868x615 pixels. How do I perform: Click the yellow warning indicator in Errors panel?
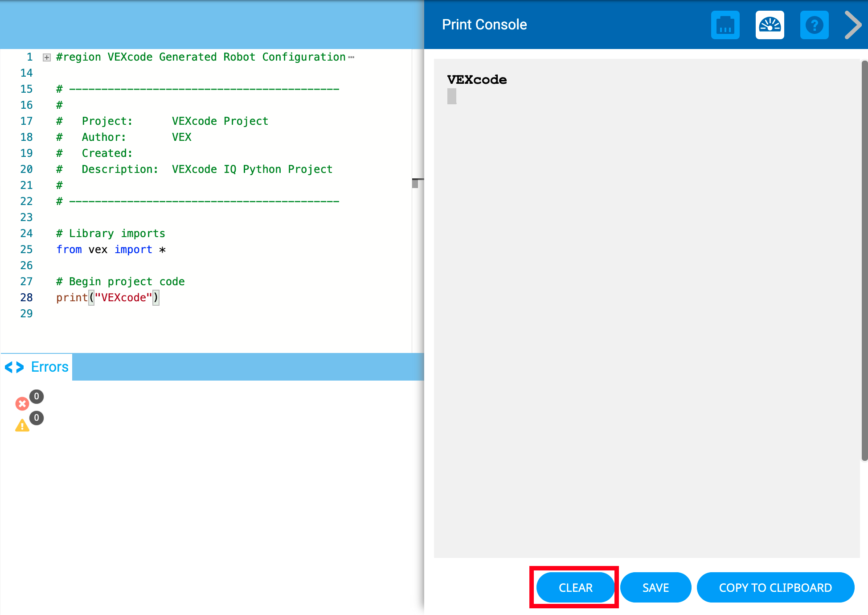point(23,425)
